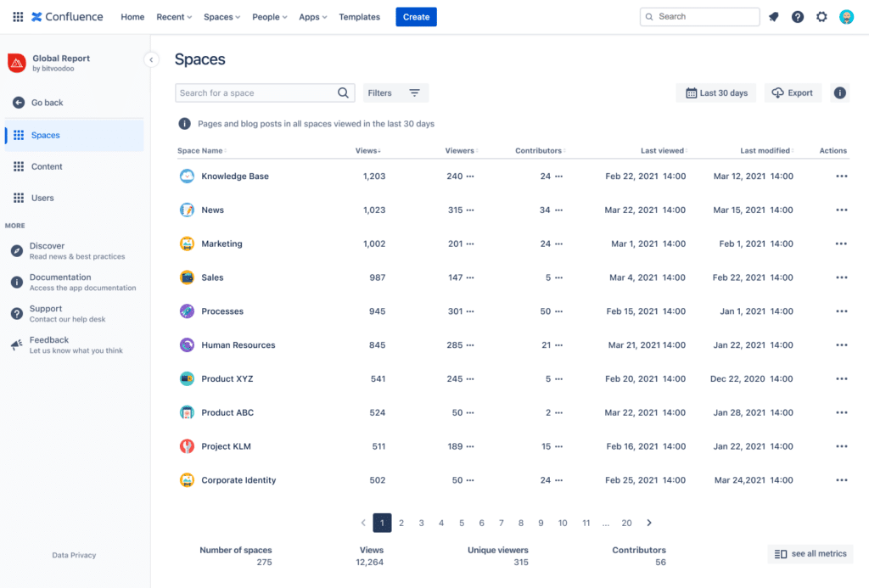Viewport: 869px width, 588px height.
Task: Collapse the sidebar with chevron button
Action: tap(151, 59)
